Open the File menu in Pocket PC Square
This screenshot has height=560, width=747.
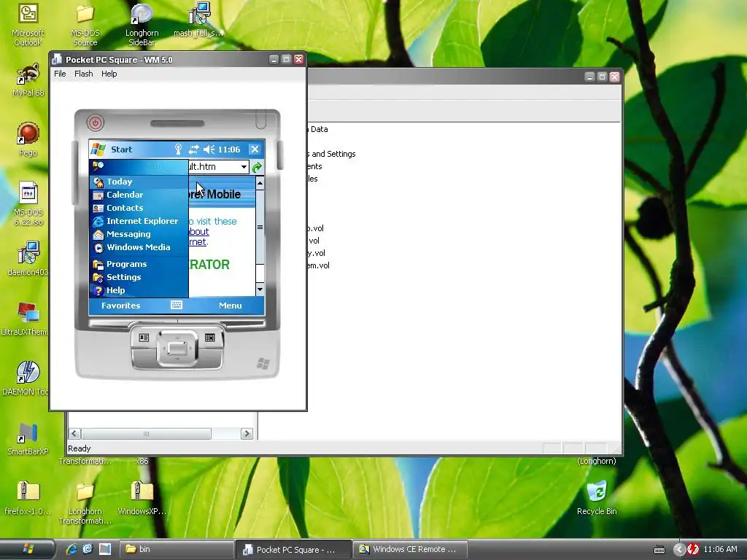click(60, 74)
